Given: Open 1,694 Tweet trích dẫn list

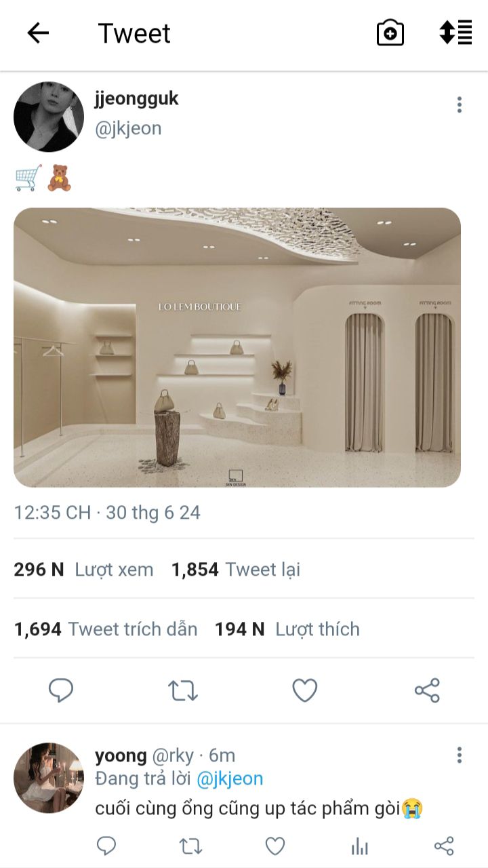Looking at the screenshot, I should click(x=106, y=629).
